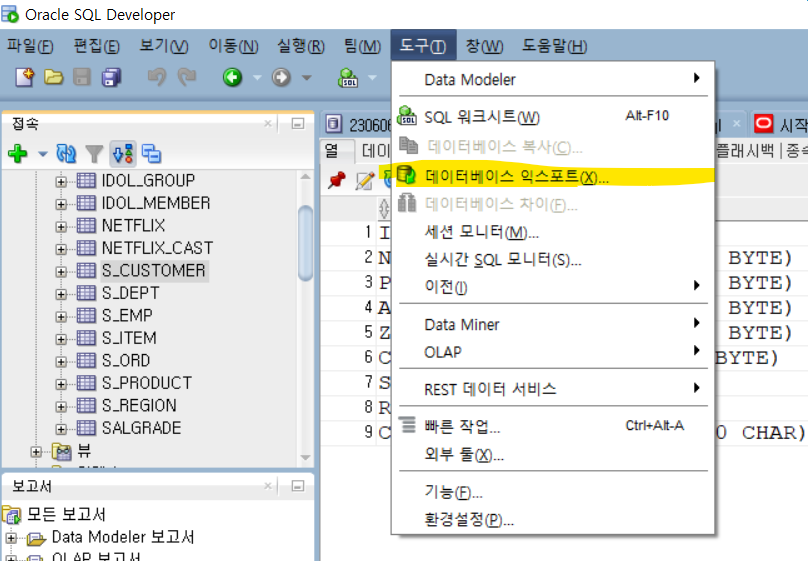Image resolution: width=808 pixels, height=561 pixels.
Task: Choose 실시간 SQL 모니터(S) menu entry
Action: (553, 260)
